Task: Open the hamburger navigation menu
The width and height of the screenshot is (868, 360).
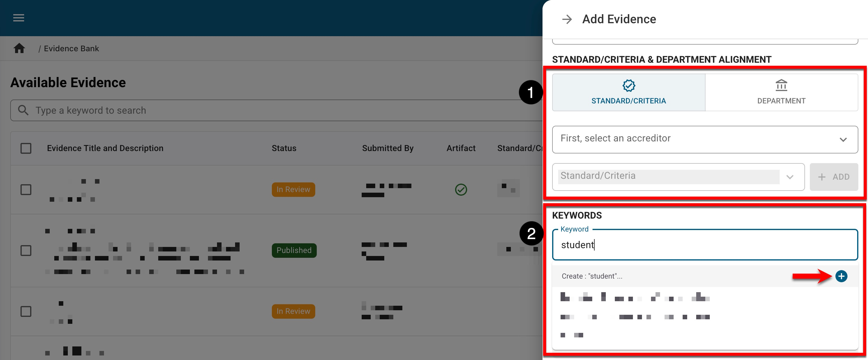Action: [x=18, y=18]
